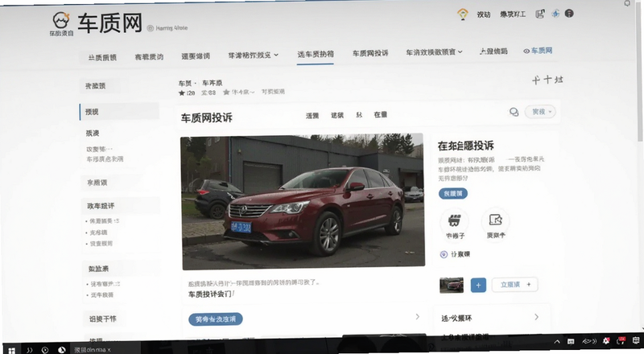Viewport: 644px width, 354px height.
Task: Click the eye icon beside 车质网 in the navigation
Action: point(526,51)
